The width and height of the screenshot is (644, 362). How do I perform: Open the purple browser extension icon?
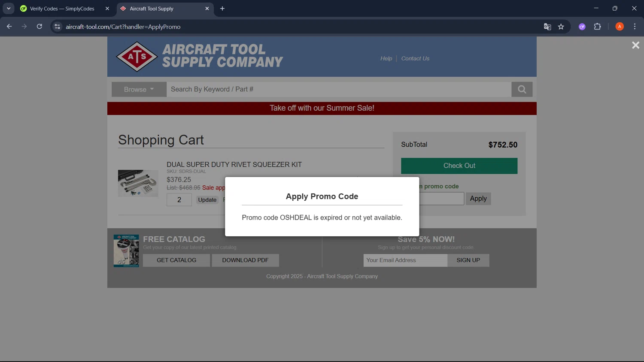(582, 27)
